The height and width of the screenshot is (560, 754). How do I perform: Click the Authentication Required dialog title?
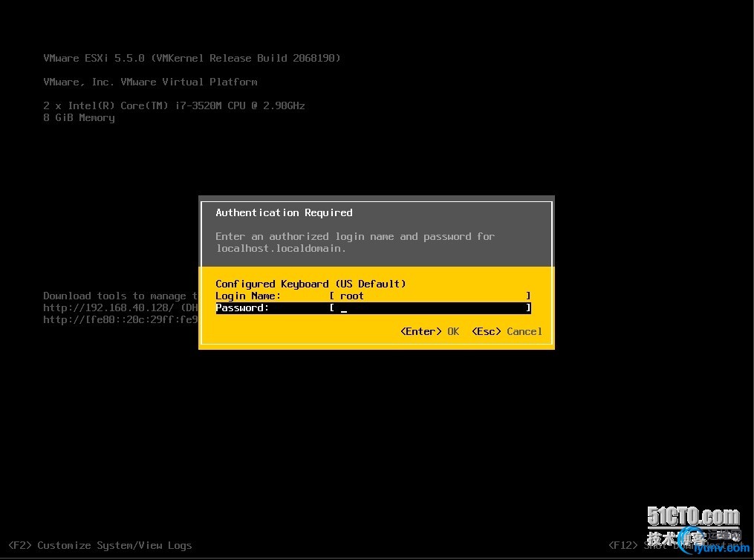pyautogui.click(x=284, y=212)
